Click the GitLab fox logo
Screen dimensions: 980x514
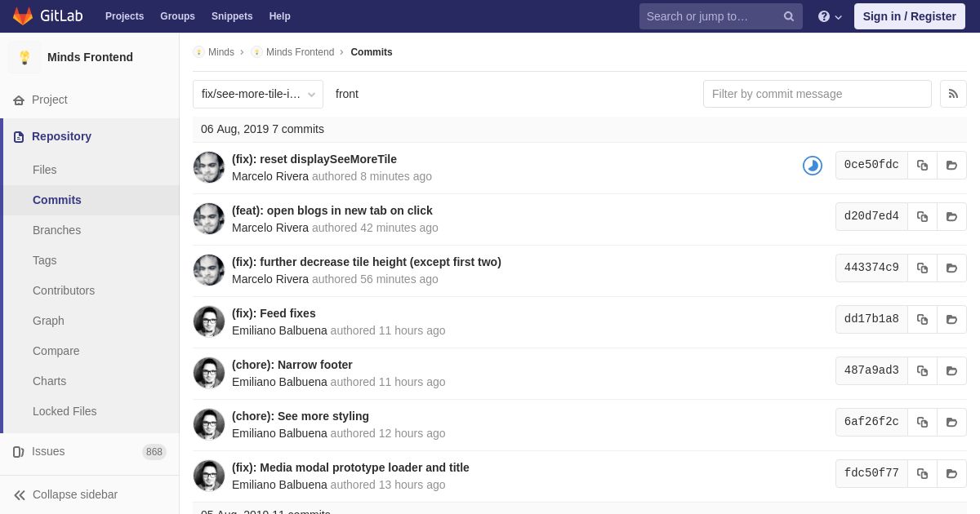23,16
